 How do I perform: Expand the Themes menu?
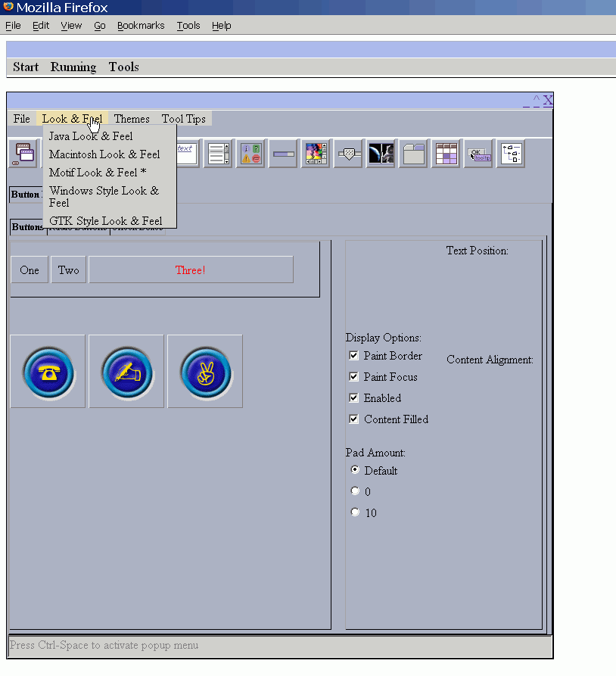(x=132, y=119)
